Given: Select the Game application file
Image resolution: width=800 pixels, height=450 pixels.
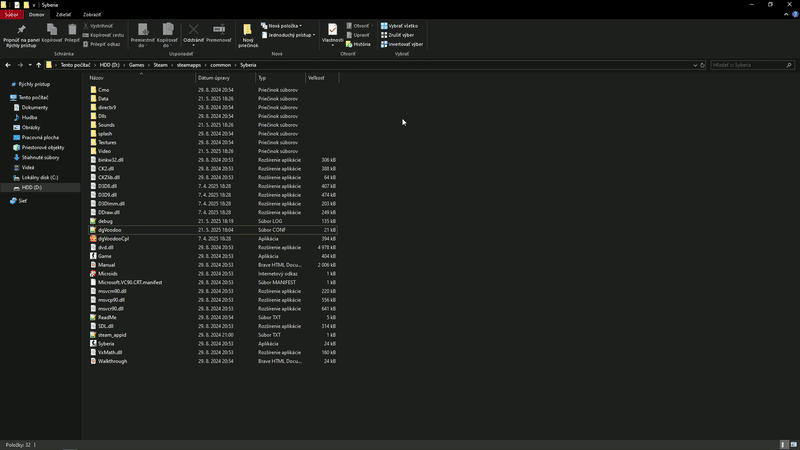Looking at the screenshot, I should tap(105, 256).
